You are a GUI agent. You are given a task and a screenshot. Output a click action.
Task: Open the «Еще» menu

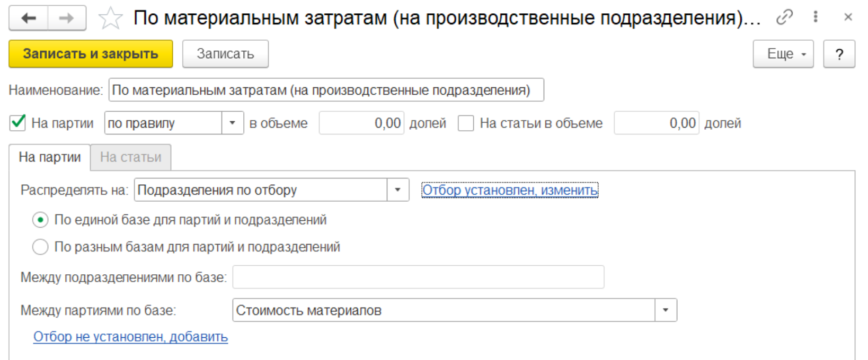click(783, 54)
